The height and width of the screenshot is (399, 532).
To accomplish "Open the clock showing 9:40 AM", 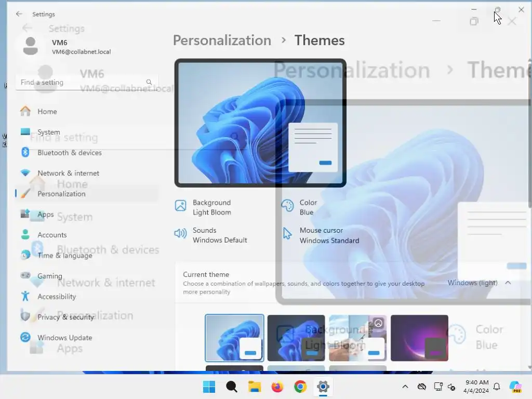I will [x=476, y=387].
